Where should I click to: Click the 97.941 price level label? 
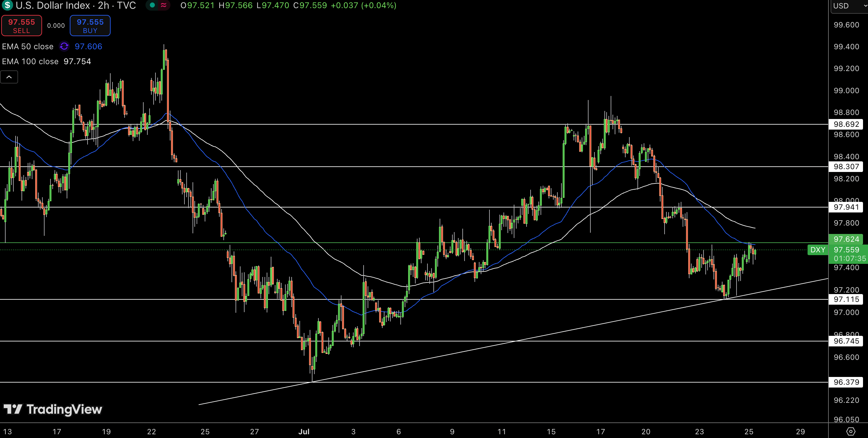(846, 207)
